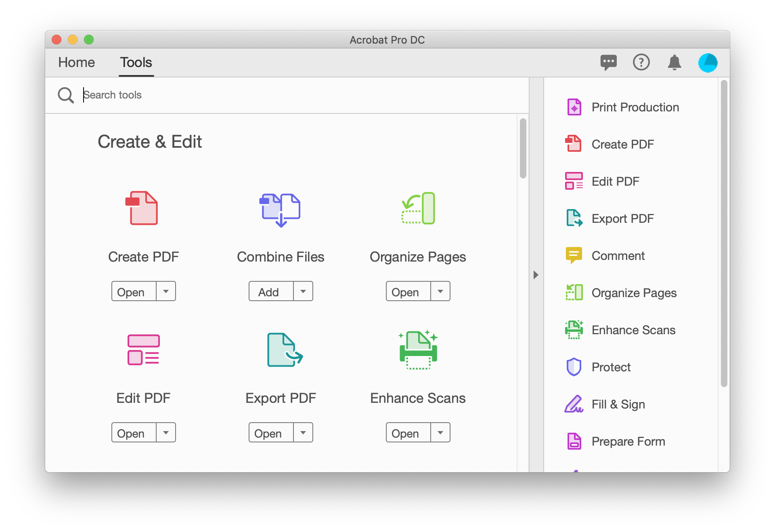Click the Print Production label in sidebar
Viewport: 775px width, 532px height.
[635, 107]
